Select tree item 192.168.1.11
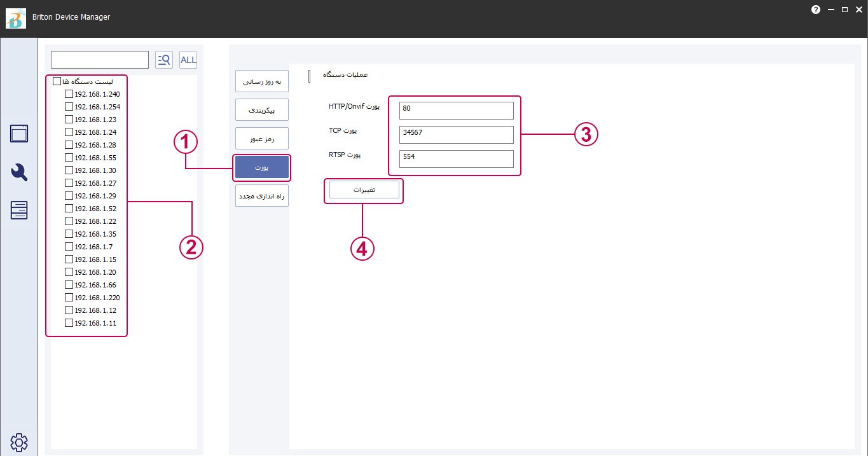The height and width of the screenshot is (456, 868). click(x=95, y=323)
